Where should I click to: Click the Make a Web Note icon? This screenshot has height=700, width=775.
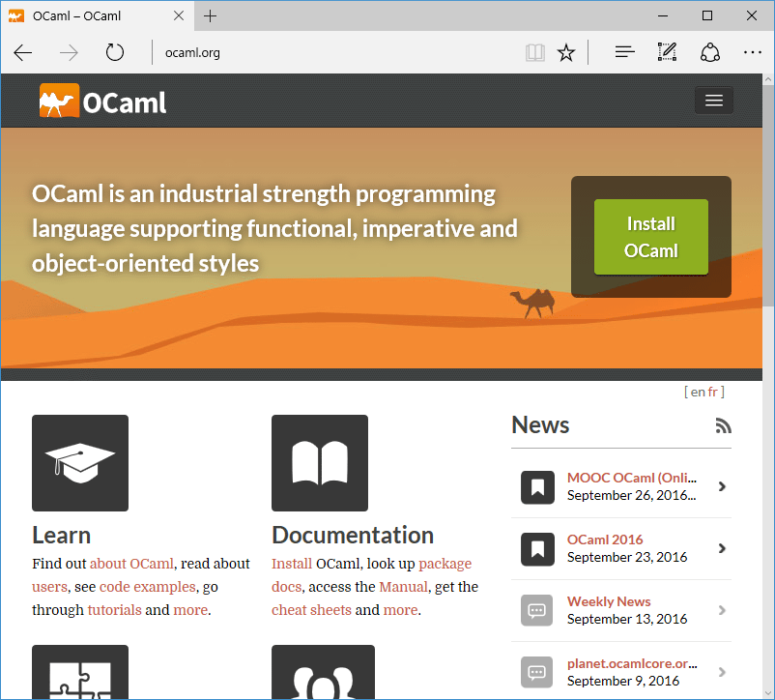tap(667, 52)
